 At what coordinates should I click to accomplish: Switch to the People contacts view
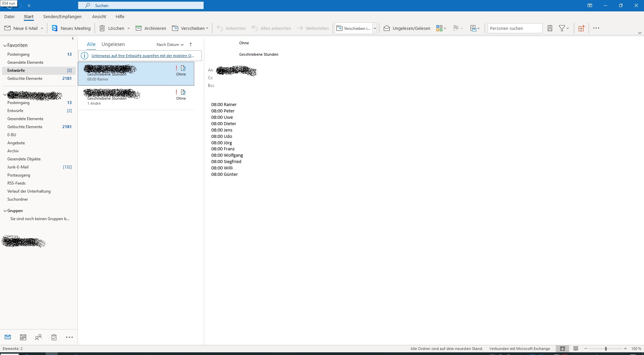click(39, 337)
